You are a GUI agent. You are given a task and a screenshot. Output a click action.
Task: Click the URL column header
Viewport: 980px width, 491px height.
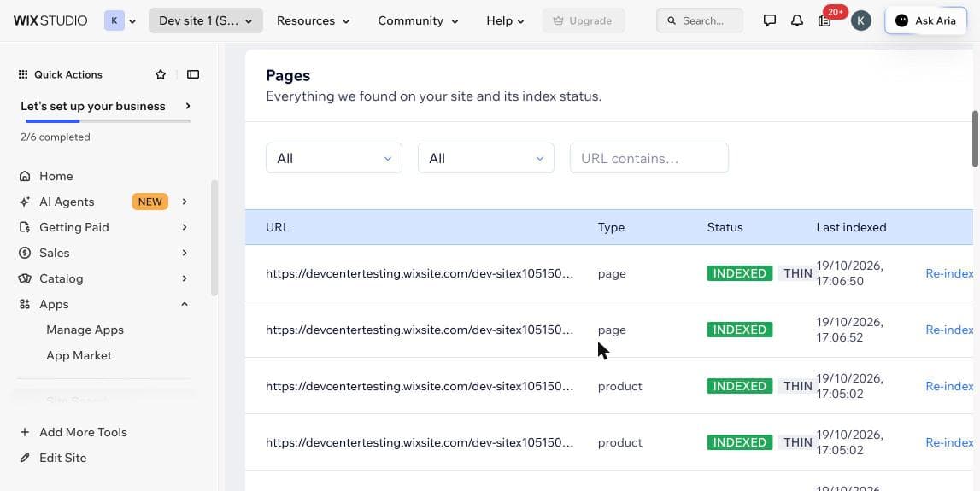pos(278,227)
